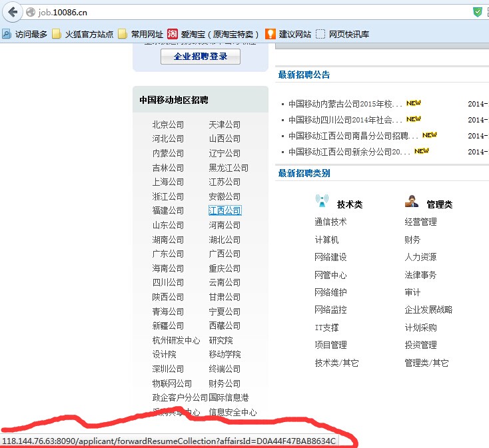Open the 浙江公司 link

point(168,196)
